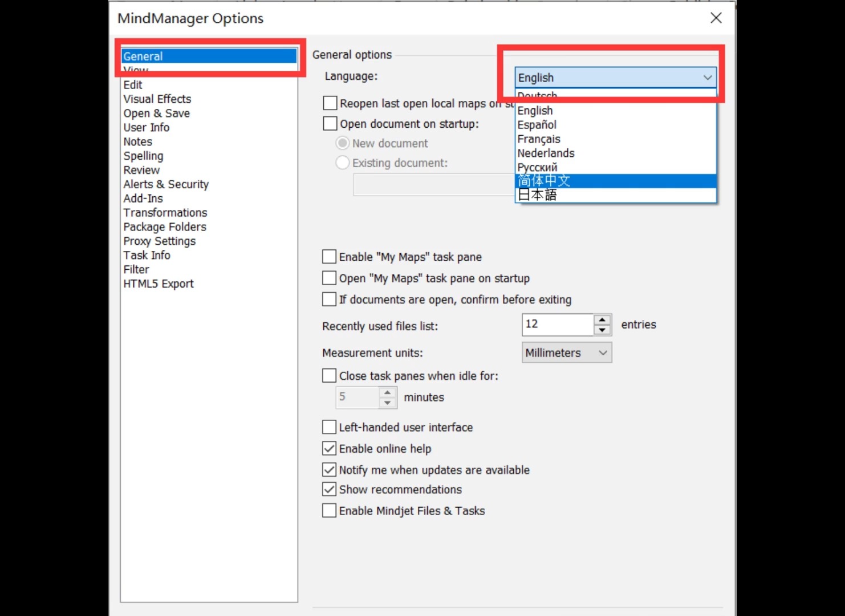Choose 日本語 from the language list
This screenshot has width=845, height=616.
(537, 195)
